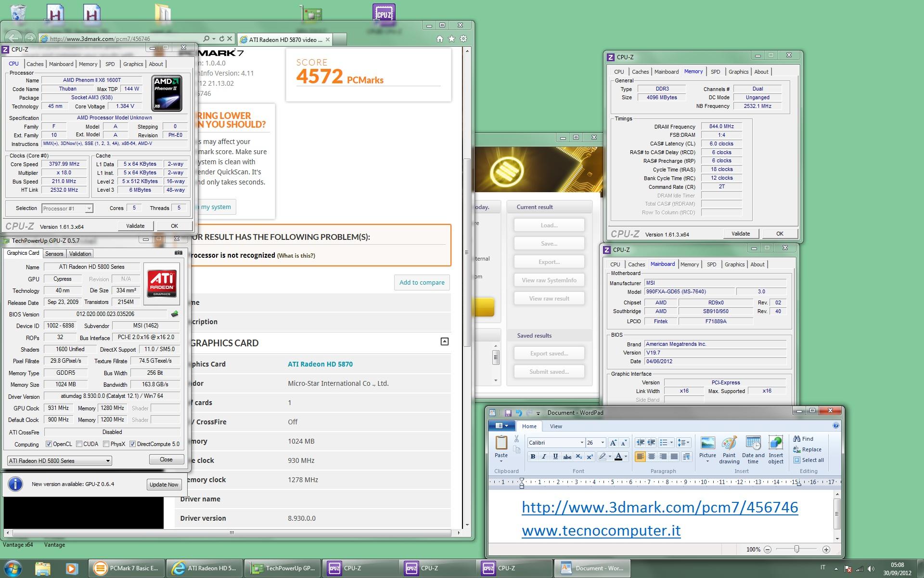Apply superscript formatting in WordPad
Viewport: 924px width, 578px height.
[590, 457]
